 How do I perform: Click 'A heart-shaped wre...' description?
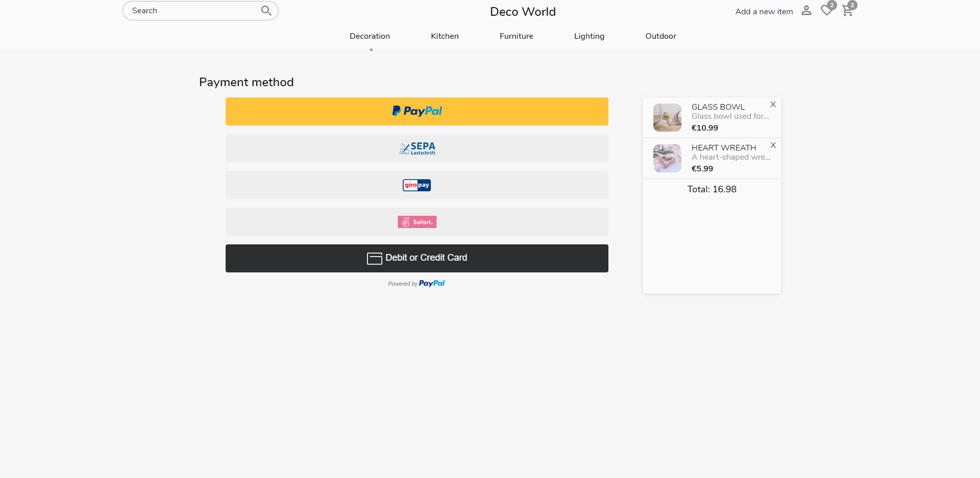[731, 157]
